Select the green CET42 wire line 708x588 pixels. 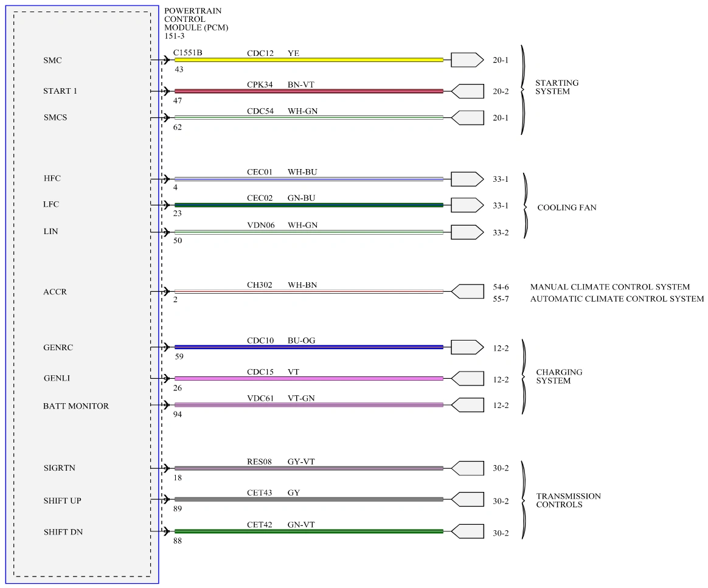pos(309,531)
